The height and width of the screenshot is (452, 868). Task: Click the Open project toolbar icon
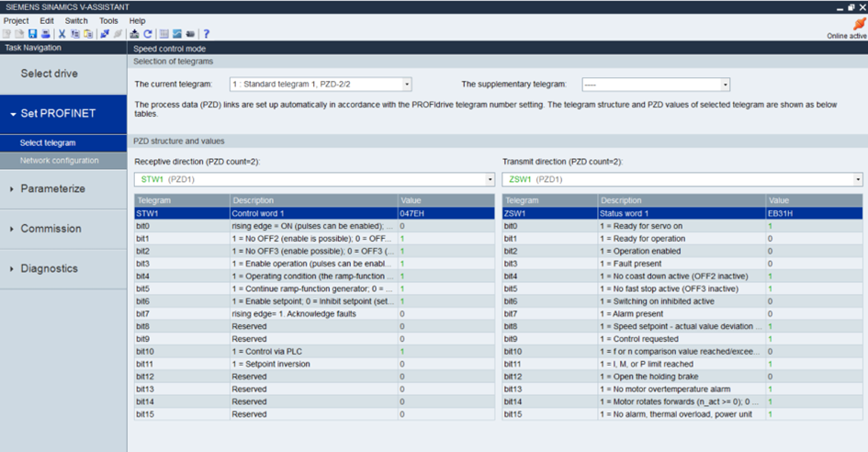point(19,34)
